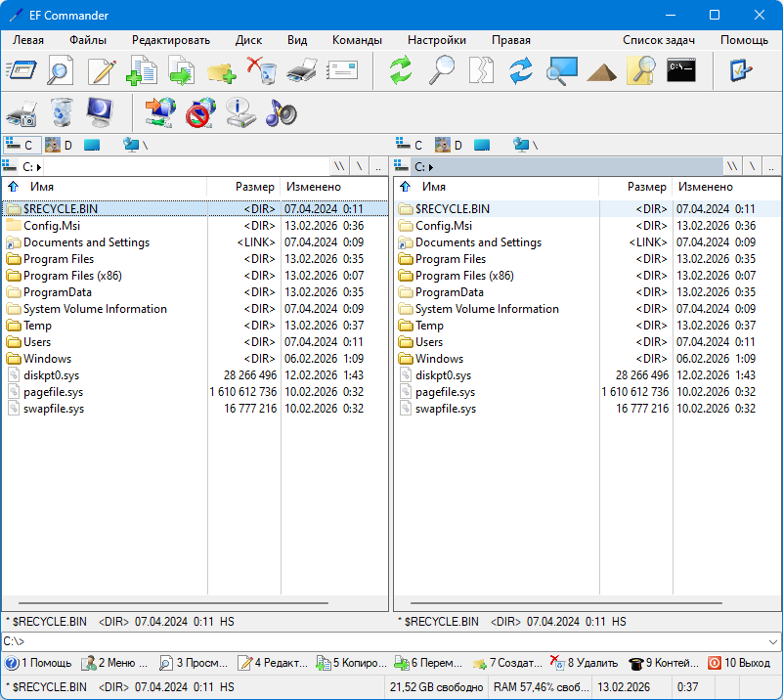This screenshot has width=783, height=700.
Task: Click the green refresh arrows icon
Action: pyautogui.click(x=401, y=70)
